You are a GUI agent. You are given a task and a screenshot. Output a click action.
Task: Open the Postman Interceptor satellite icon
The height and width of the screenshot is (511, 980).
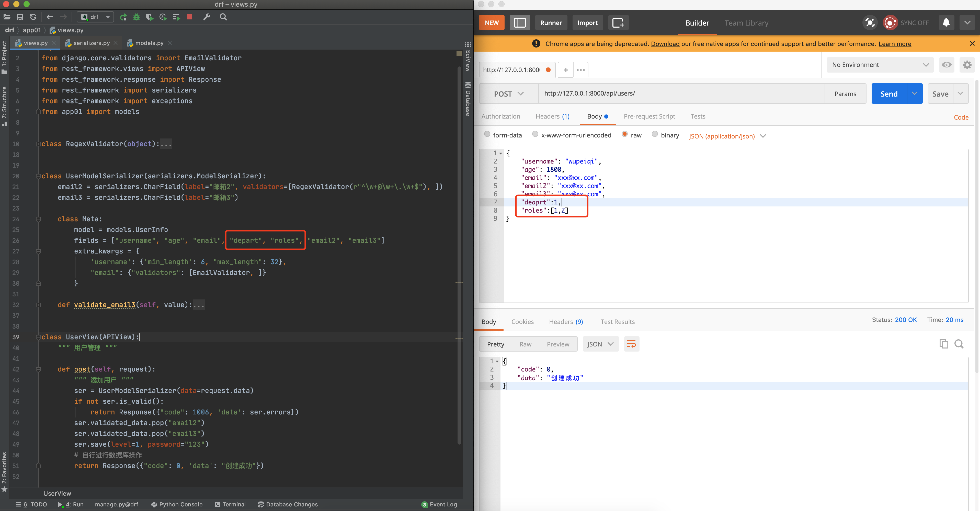click(870, 22)
